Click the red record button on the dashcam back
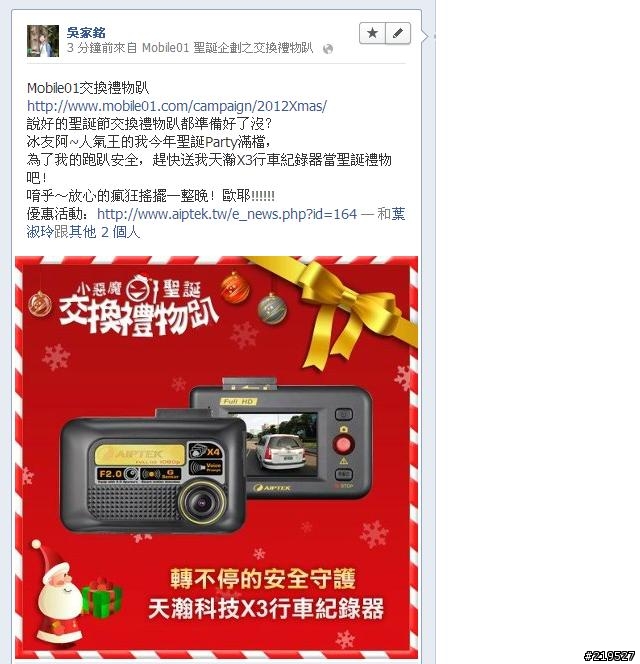The width and height of the screenshot is (640, 664). [x=343, y=444]
